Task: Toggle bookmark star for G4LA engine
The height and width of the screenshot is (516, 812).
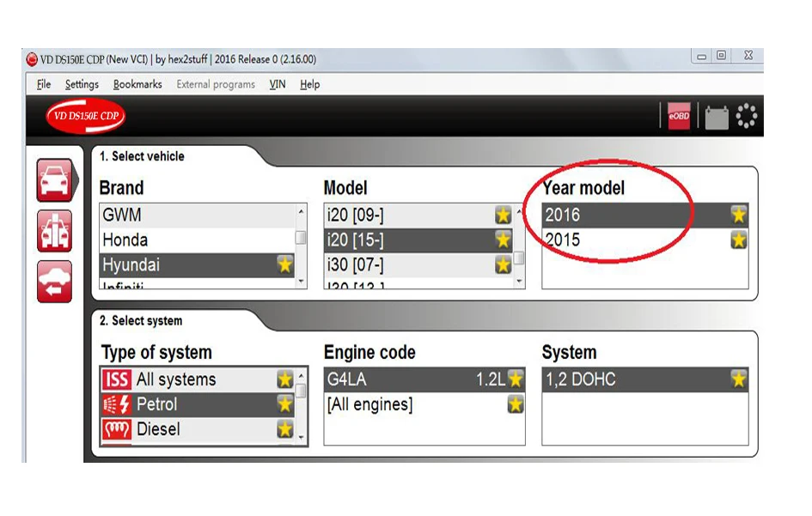Action: [x=516, y=379]
